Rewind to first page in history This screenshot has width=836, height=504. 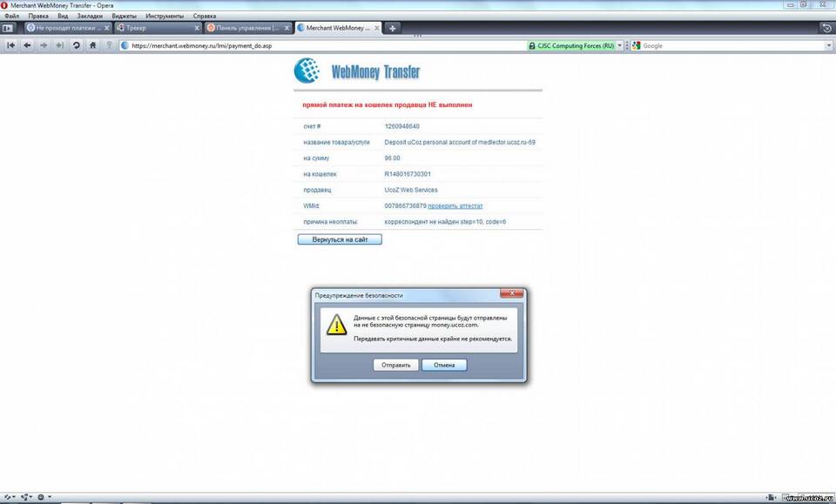point(10,46)
